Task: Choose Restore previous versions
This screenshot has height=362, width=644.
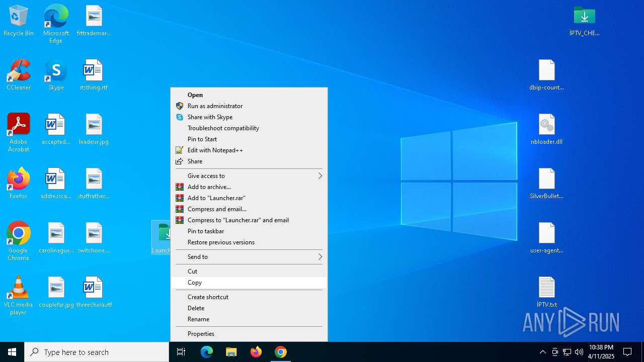Action: coord(249,242)
